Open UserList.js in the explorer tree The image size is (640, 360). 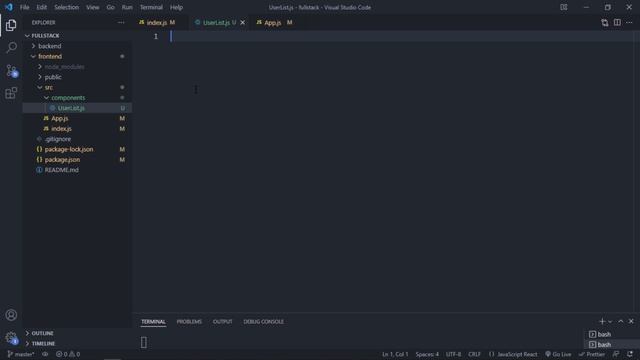tap(77, 108)
